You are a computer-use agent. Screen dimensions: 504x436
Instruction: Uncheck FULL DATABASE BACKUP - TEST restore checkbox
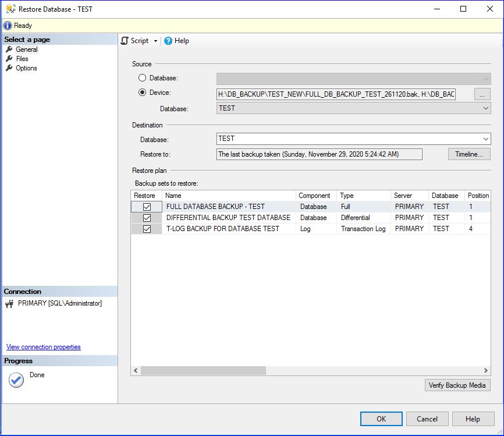point(147,207)
